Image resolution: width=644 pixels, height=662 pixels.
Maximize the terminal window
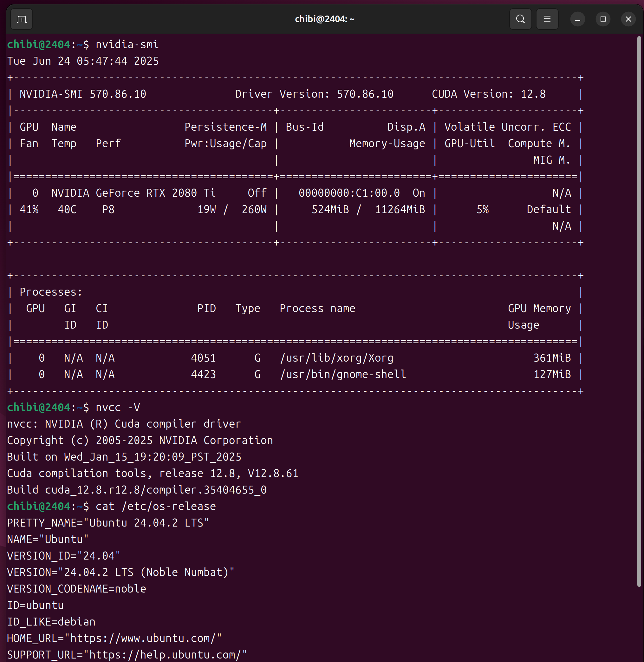(603, 19)
